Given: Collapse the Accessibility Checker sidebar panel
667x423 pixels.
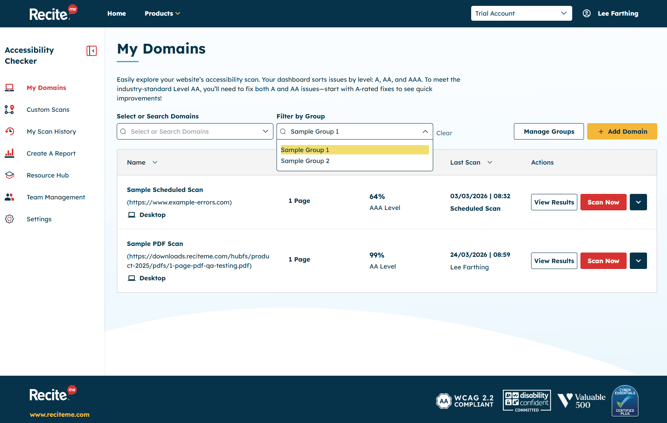Looking at the screenshot, I should (91, 51).
